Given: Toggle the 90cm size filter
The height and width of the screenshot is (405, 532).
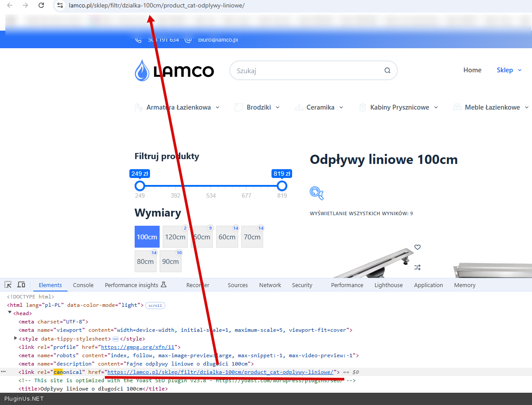Looking at the screenshot, I should pyautogui.click(x=170, y=262).
